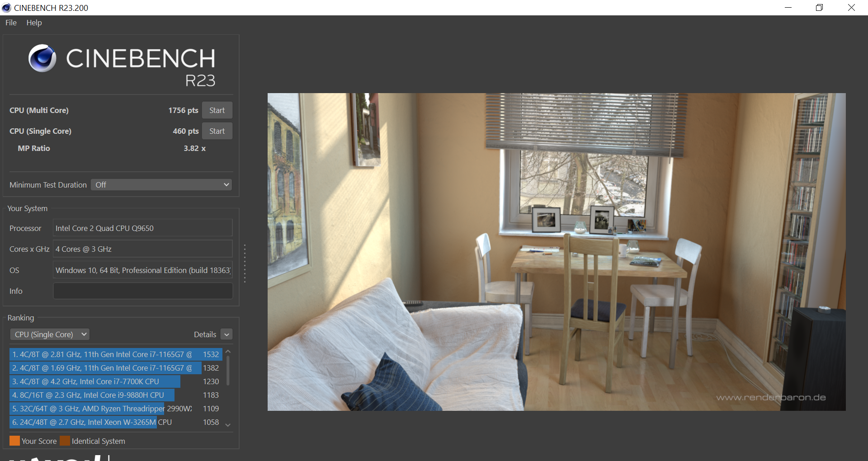Click the brown Identical System color swatch
The image size is (868, 461).
pyautogui.click(x=65, y=441)
